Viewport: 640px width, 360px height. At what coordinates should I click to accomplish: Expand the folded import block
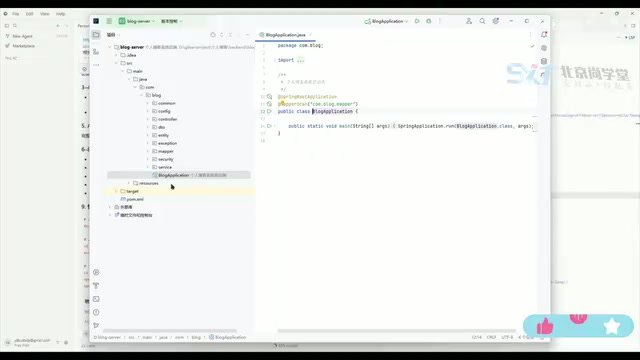300,60
